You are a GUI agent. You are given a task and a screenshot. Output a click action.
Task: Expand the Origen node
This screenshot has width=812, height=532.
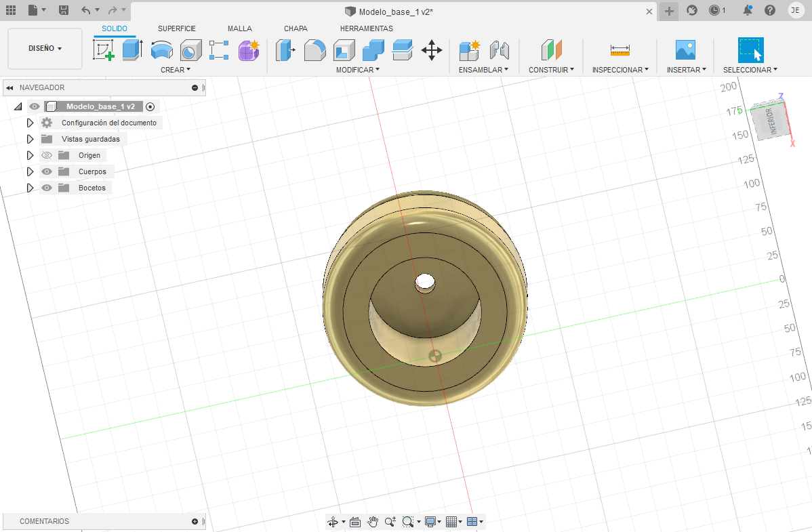click(x=30, y=155)
